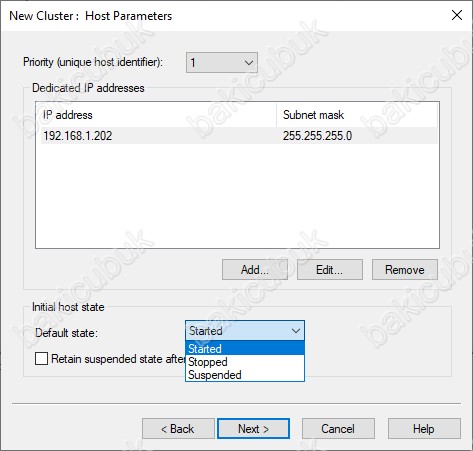Click the New Cluster title bar text

point(91,16)
